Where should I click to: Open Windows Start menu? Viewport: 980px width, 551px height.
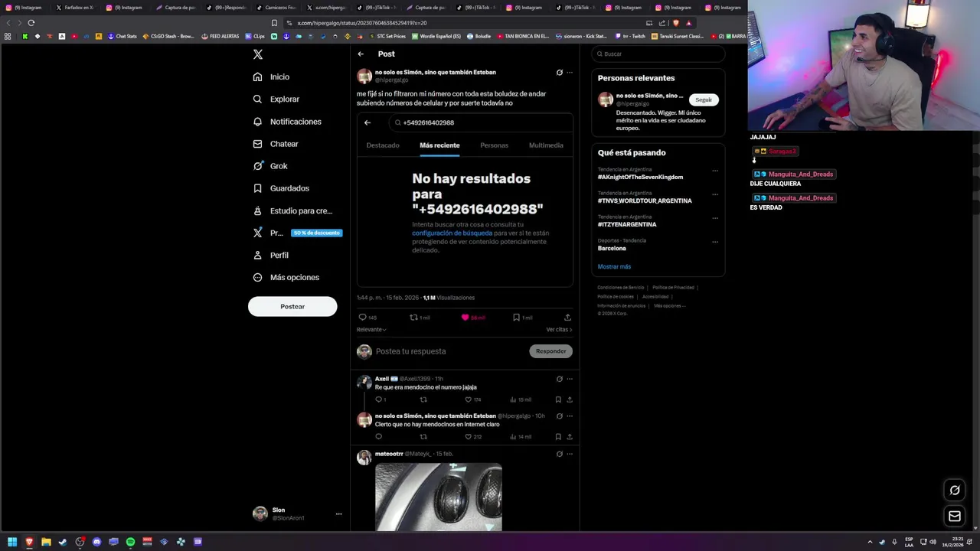[x=12, y=542]
